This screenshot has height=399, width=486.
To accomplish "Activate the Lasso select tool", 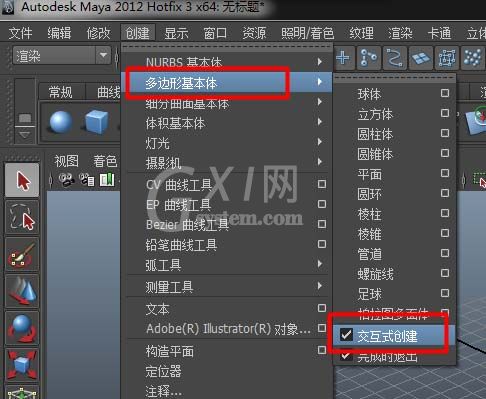I will point(22,217).
